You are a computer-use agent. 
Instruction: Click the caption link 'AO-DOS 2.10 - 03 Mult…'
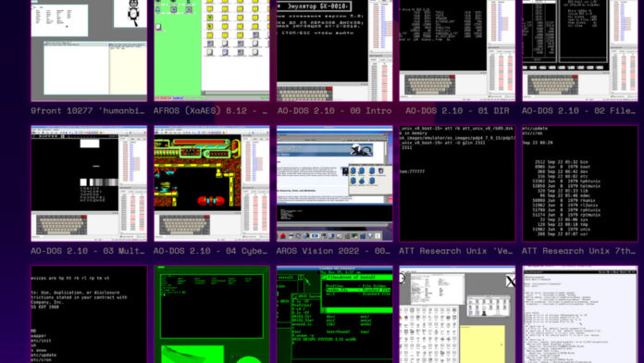click(88, 251)
